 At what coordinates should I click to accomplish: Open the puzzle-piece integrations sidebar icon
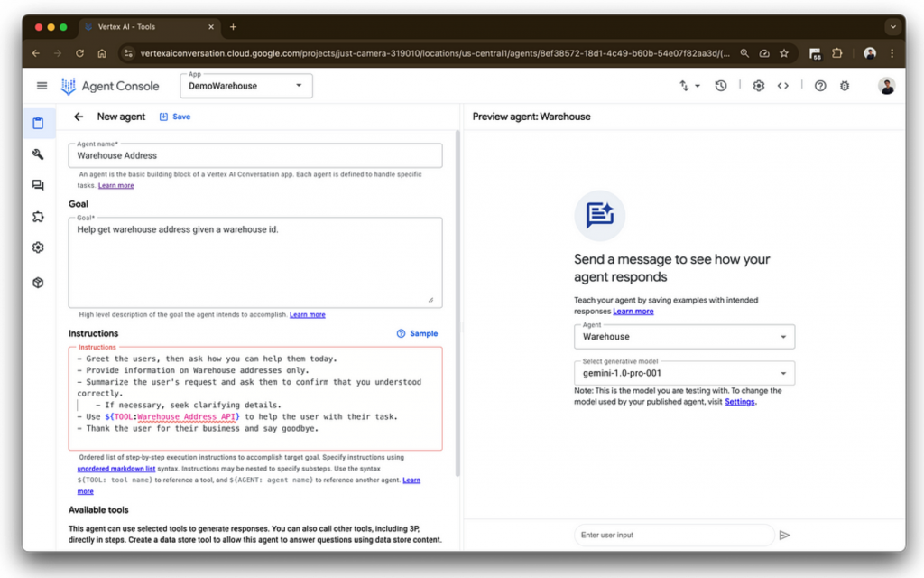(x=38, y=217)
